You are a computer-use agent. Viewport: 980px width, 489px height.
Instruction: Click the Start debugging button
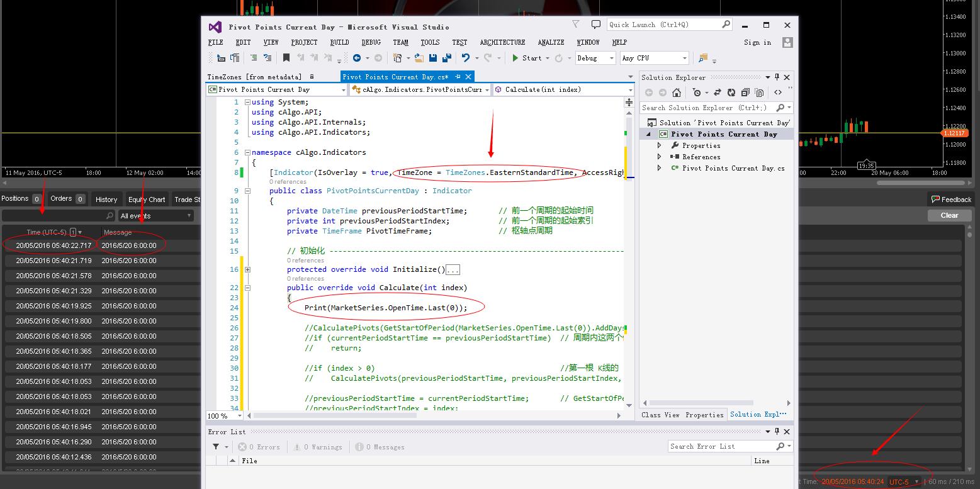tap(527, 58)
